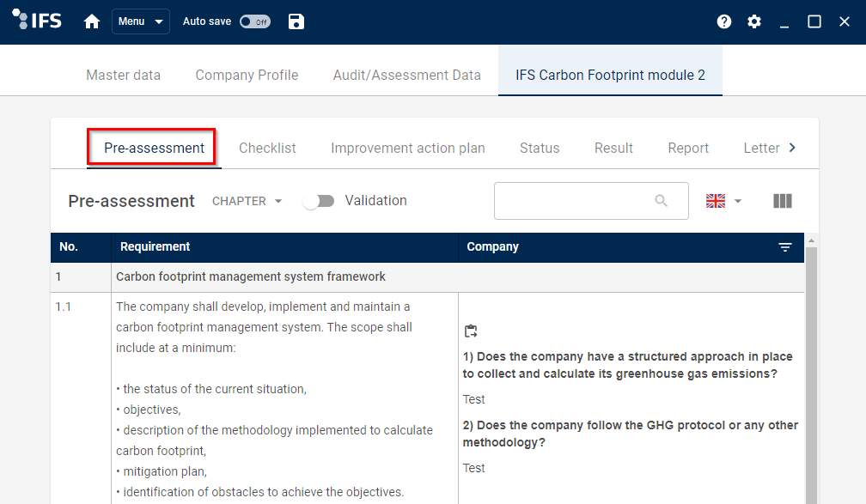
Task: Click the scrollbar up arrow
Action: [811, 240]
